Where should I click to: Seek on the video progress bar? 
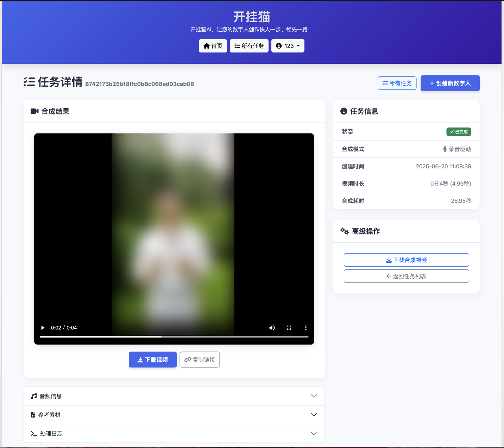tap(174, 337)
